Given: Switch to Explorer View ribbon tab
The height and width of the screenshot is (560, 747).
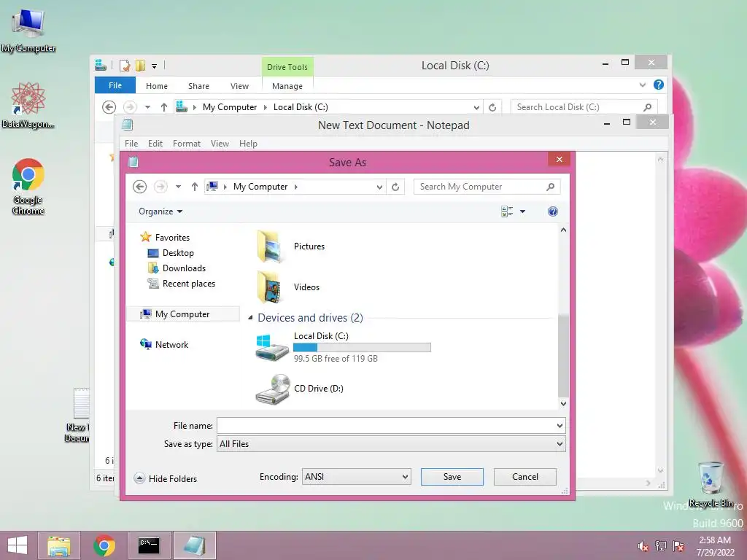Looking at the screenshot, I should [239, 86].
